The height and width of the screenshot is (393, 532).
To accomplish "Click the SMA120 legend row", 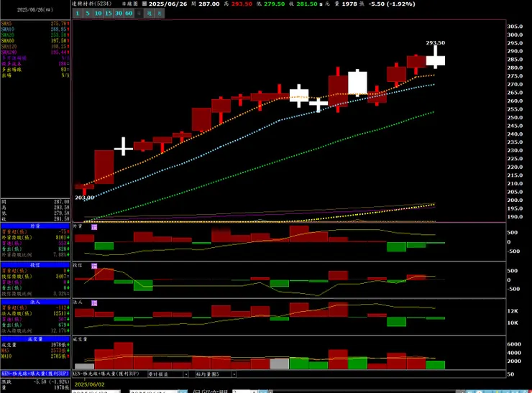I will tap(35, 47).
